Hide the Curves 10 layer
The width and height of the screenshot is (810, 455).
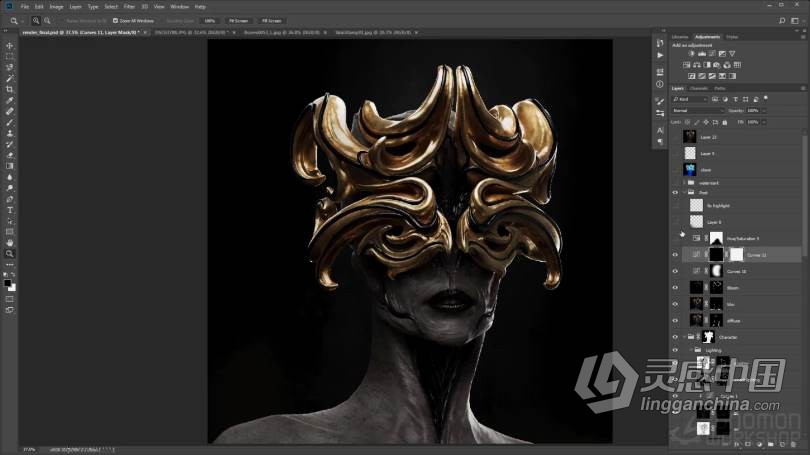[675, 271]
